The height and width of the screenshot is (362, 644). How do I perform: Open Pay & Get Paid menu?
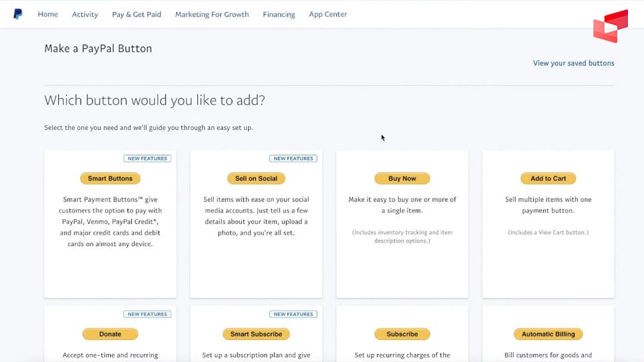[x=137, y=14]
